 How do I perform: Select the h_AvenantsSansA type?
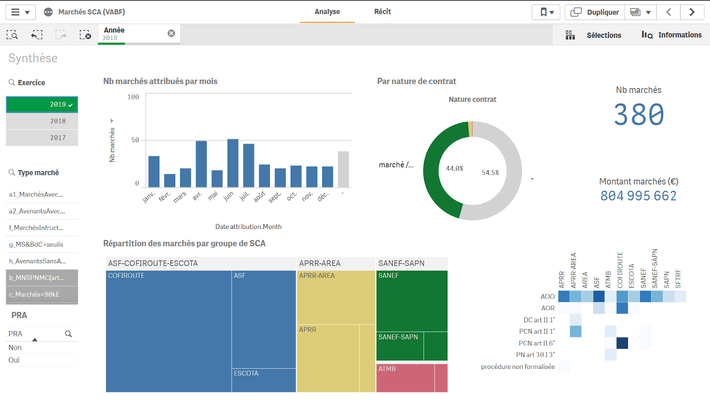(42, 261)
